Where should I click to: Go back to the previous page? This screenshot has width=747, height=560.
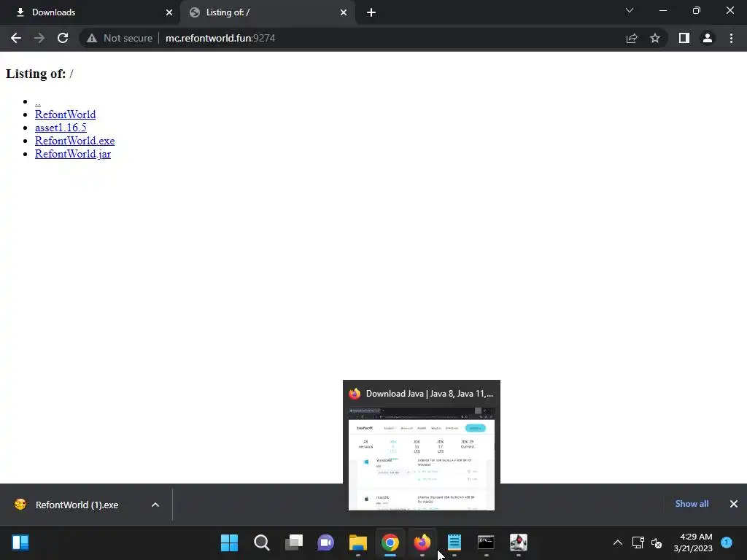pos(16,38)
